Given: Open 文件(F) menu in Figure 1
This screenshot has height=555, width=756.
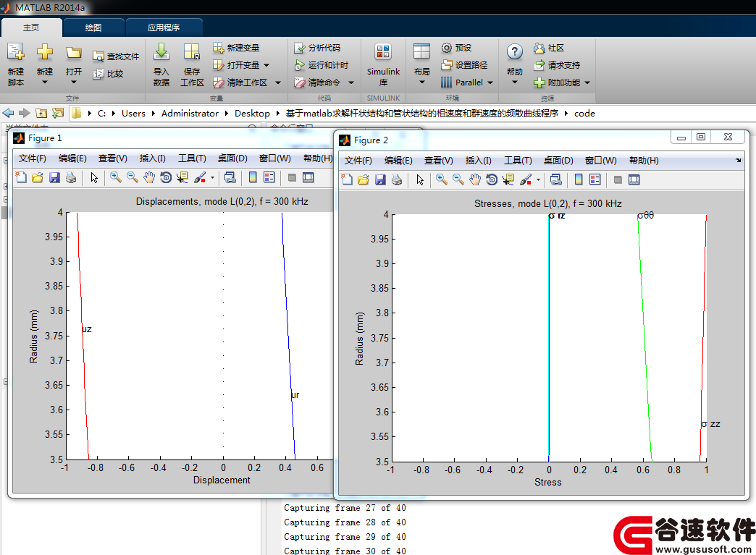Looking at the screenshot, I should coord(33,158).
